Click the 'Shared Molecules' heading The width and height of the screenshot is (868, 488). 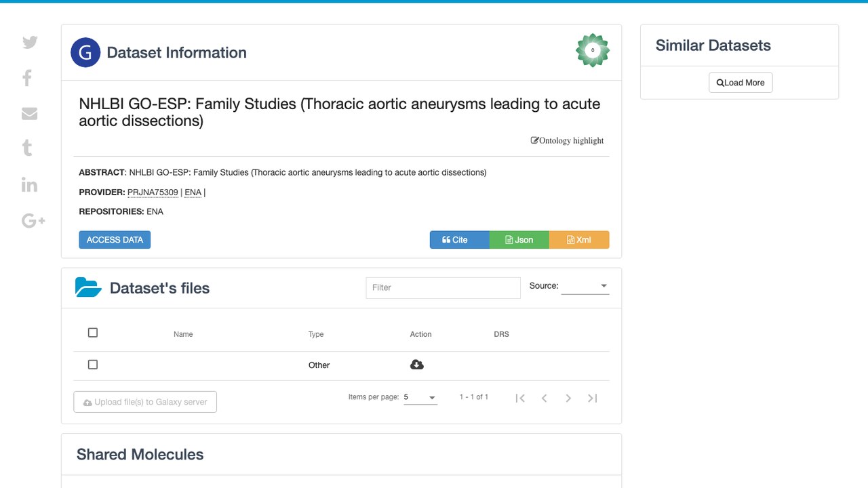coord(140,454)
